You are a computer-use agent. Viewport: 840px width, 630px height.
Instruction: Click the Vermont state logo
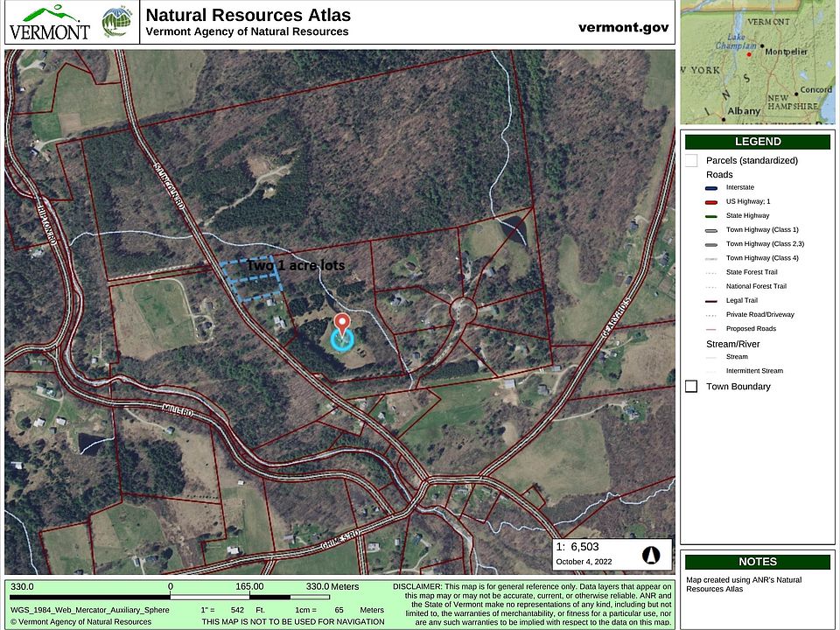coord(49,23)
